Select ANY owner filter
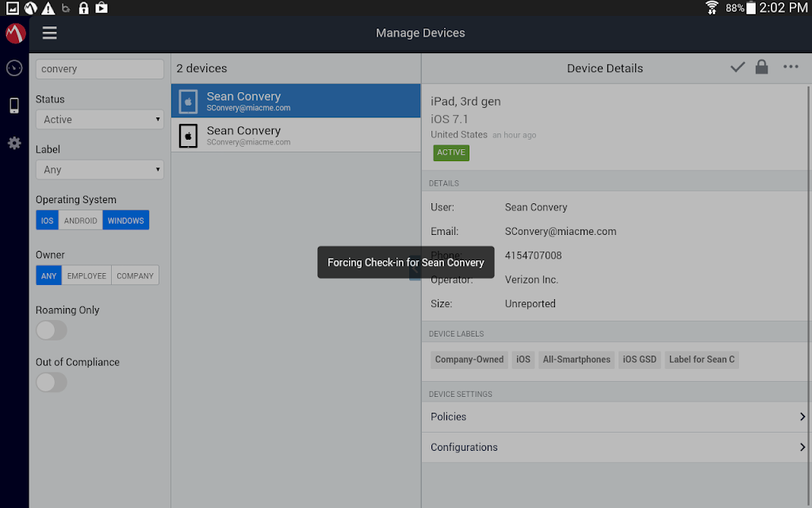 coord(48,275)
